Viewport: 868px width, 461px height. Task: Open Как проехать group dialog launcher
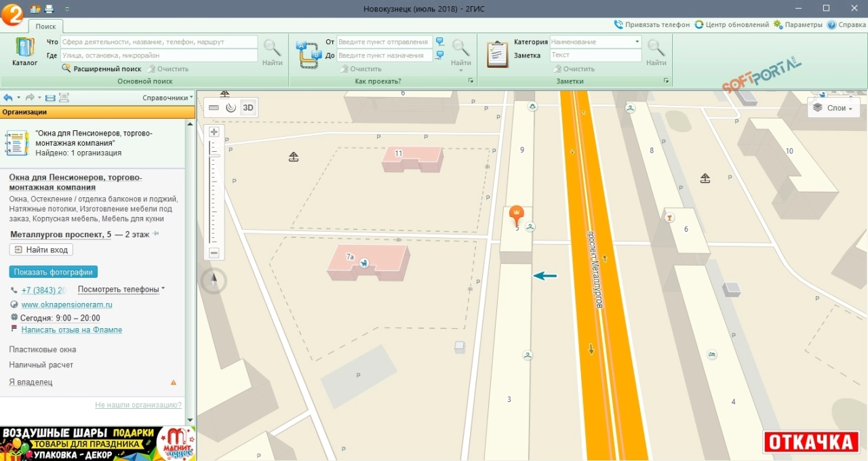pyautogui.click(x=471, y=81)
